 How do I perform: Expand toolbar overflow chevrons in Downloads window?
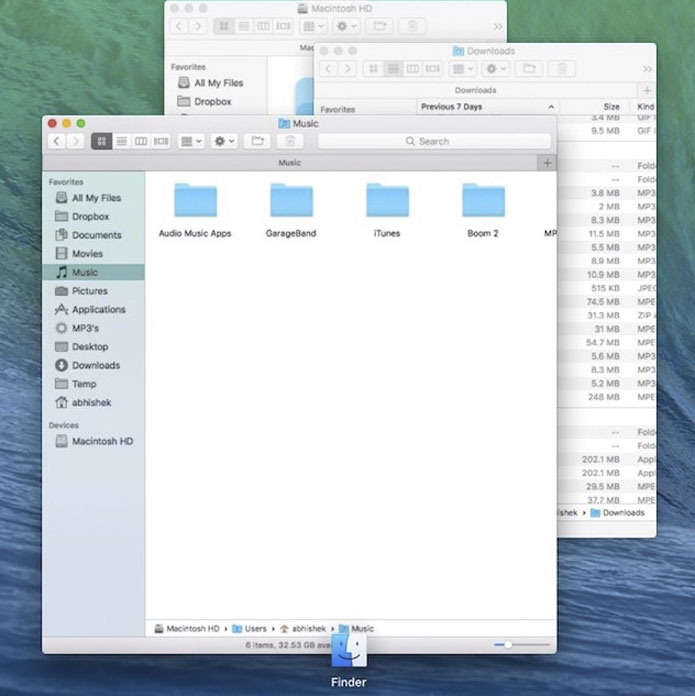pos(648,69)
